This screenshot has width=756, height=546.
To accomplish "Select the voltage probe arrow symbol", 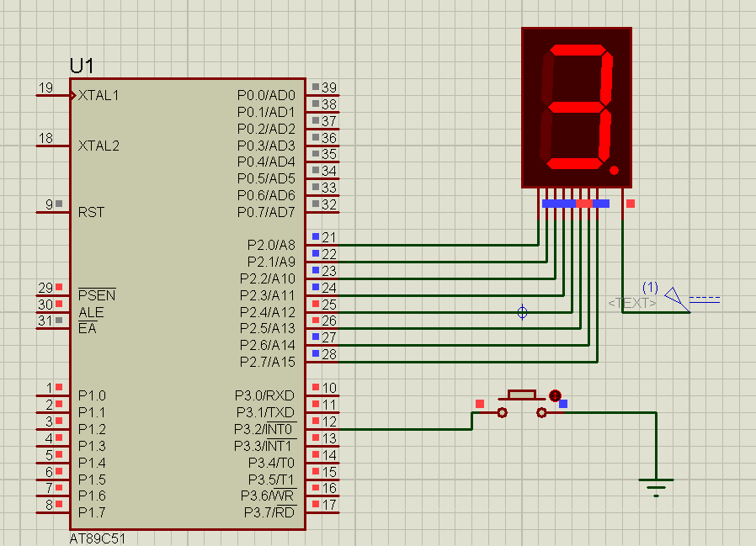I will pos(677,299).
